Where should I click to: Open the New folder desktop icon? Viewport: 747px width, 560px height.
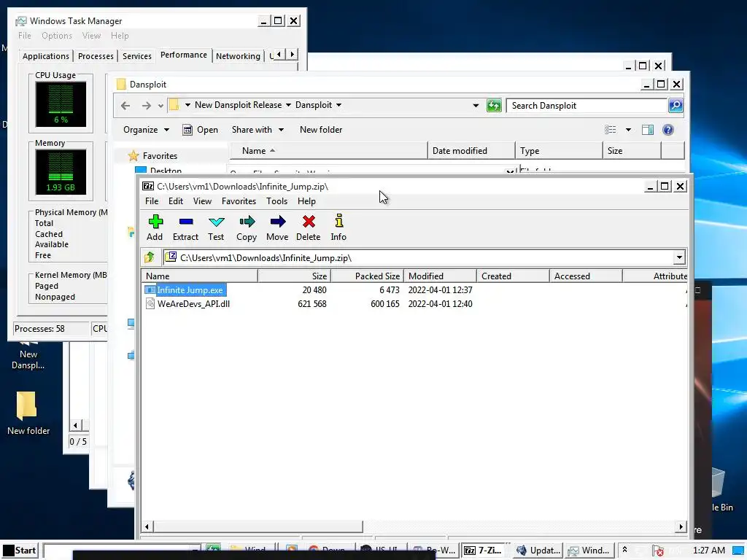pos(27,413)
